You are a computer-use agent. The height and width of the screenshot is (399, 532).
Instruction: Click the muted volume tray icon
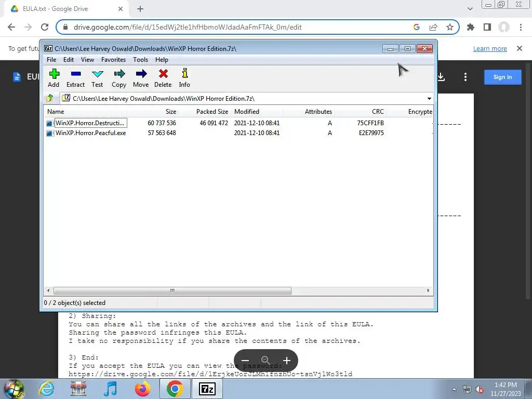[480, 390]
